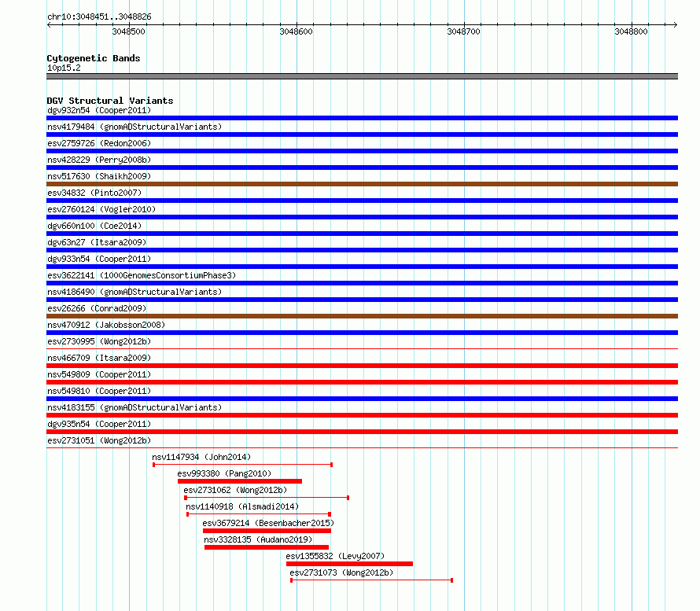Click the esv2760124 (Vogler2010) label
Screen dimensions: 700x611
tap(101, 209)
